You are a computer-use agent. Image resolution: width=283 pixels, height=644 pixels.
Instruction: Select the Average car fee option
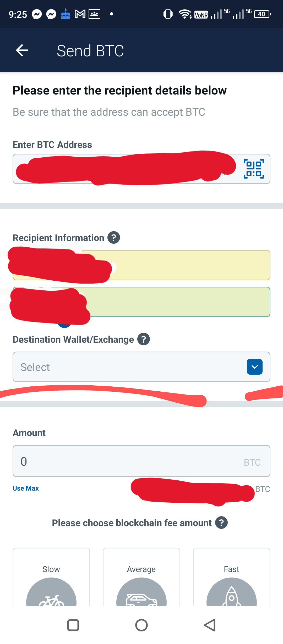[141, 577]
